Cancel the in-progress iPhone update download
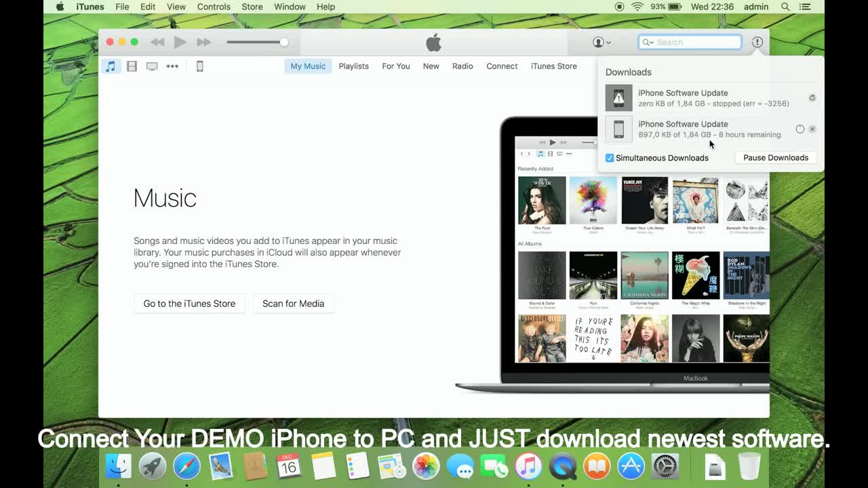Image resolution: width=868 pixels, height=488 pixels. click(x=812, y=129)
